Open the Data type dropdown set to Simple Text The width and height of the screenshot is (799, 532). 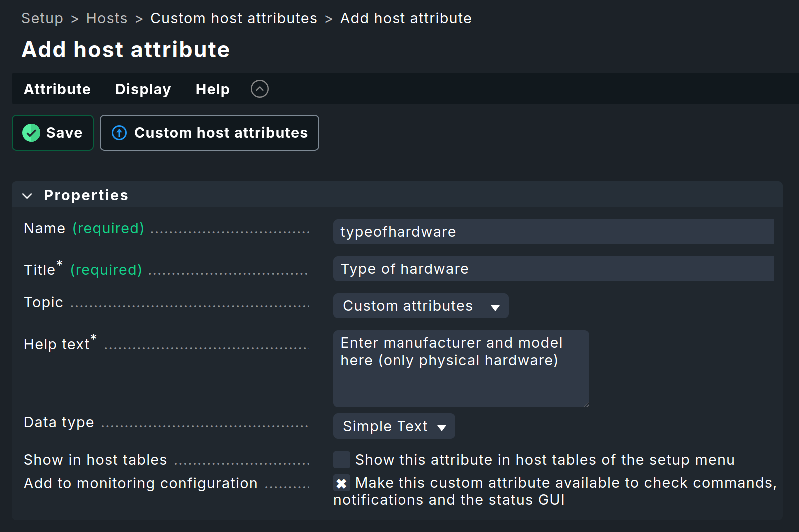(x=394, y=426)
